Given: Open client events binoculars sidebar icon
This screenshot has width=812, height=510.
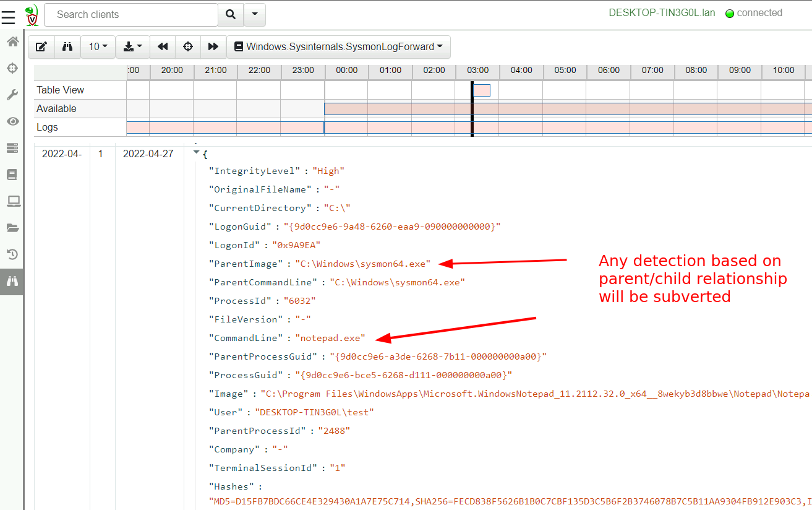Looking at the screenshot, I should click(x=12, y=281).
